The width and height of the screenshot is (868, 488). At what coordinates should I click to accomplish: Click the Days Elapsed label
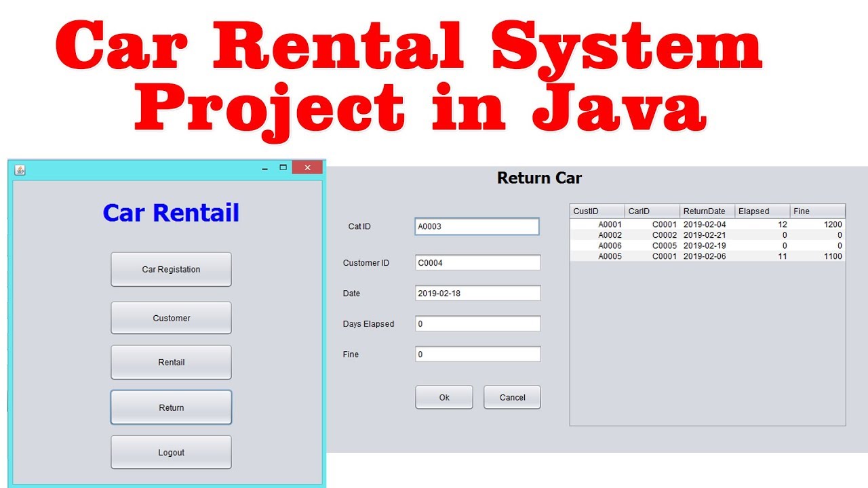tap(368, 324)
